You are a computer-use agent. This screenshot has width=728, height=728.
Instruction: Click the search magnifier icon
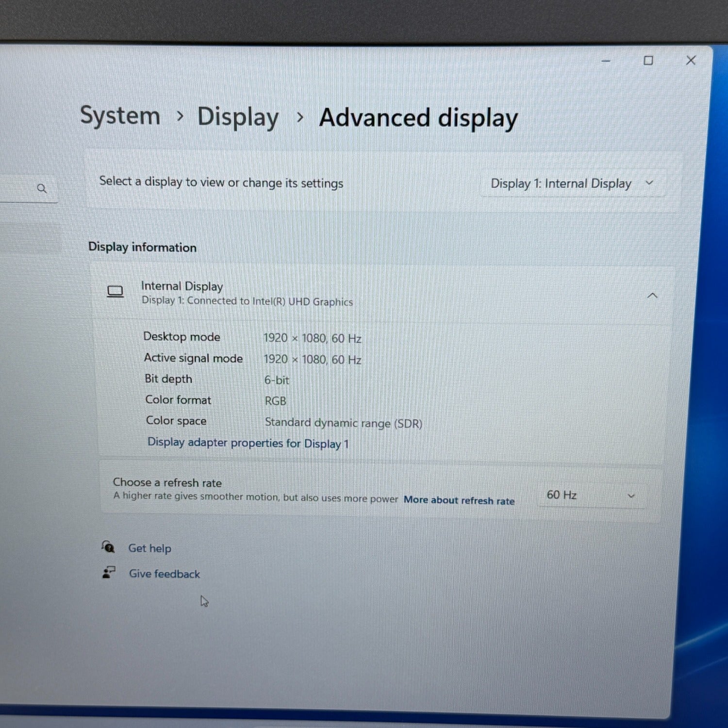point(42,188)
